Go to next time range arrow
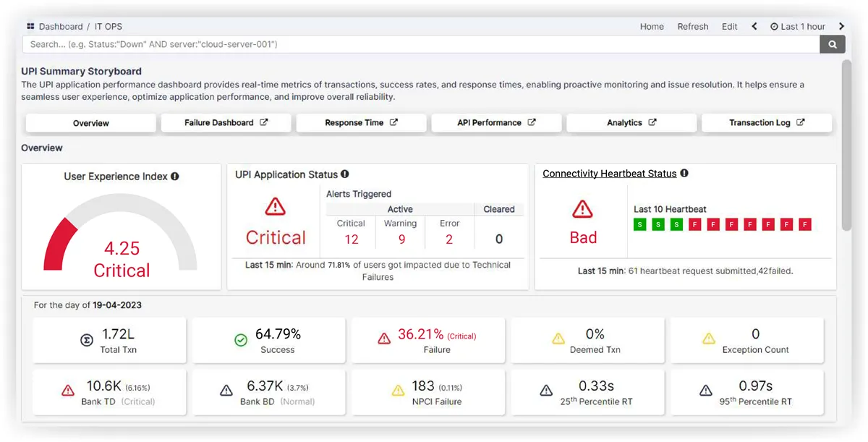Image resolution: width=868 pixels, height=442 pixels. 841,26
